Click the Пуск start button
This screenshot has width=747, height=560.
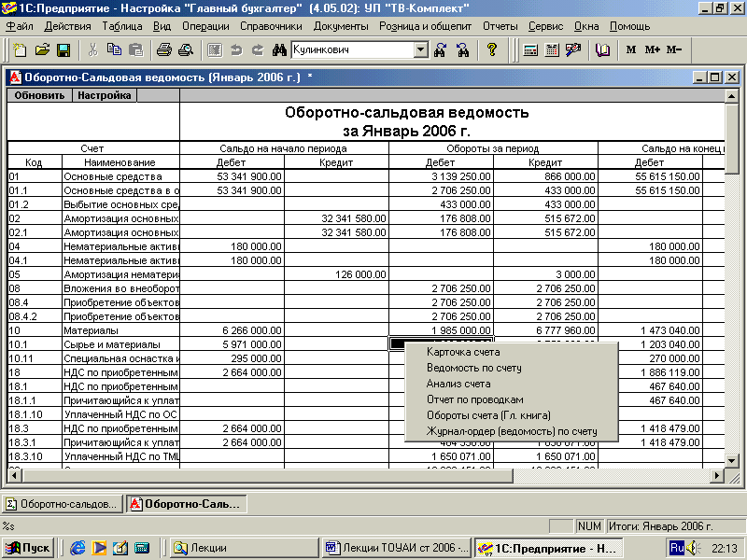click(x=27, y=548)
